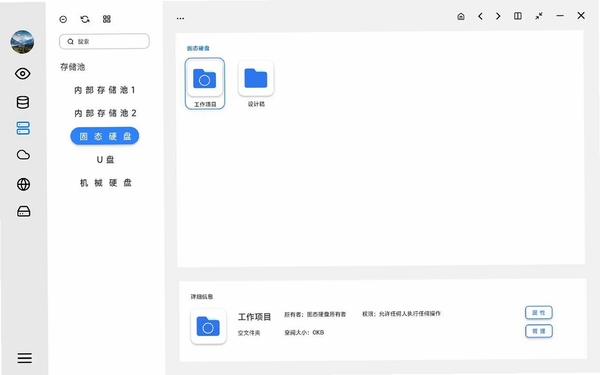This screenshot has width=600, height=375.
Task: Select U 盘 in the pool list
Action: (x=105, y=160)
